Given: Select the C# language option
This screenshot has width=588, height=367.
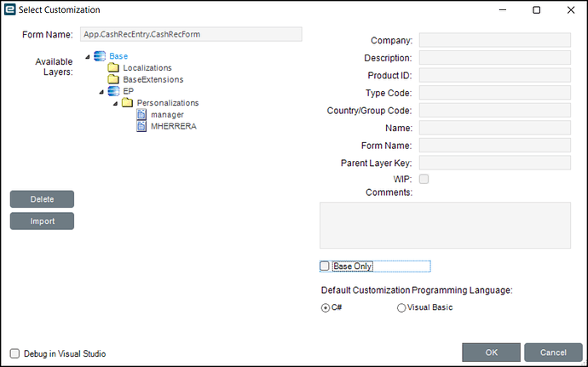Looking at the screenshot, I should click(x=326, y=308).
